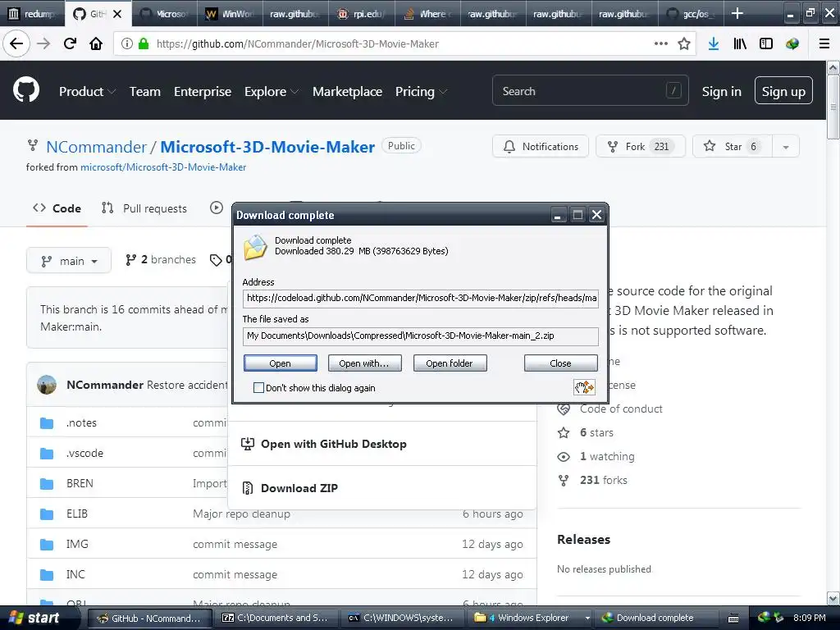Open the main branch selector dropdown
Viewport: 840px width, 630px height.
point(69,260)
